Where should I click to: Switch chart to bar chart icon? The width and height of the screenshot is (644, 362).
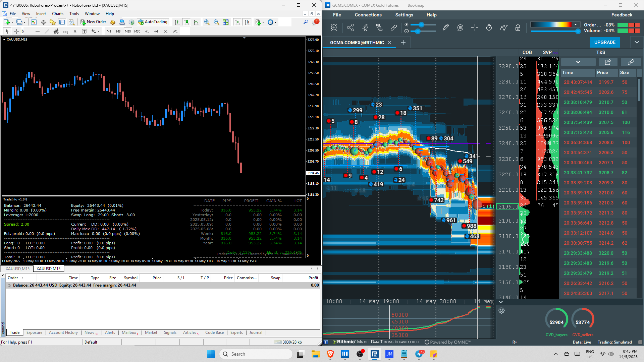[177, 22]
